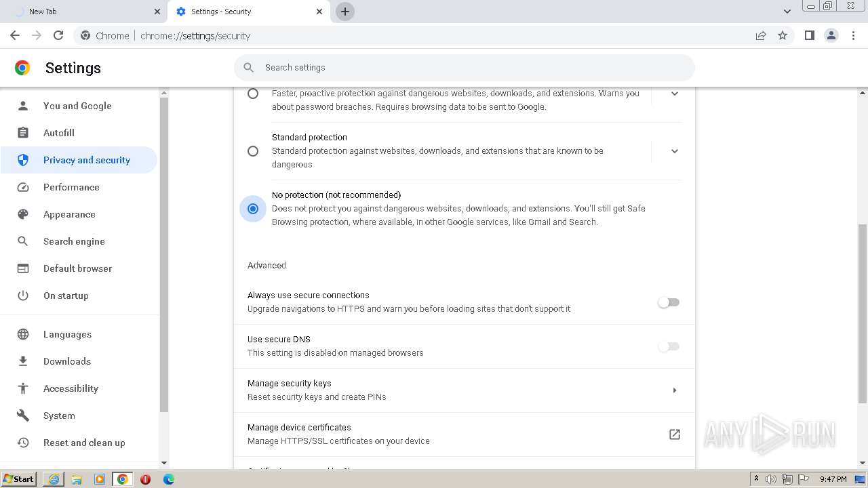The image size is (868, 488).
Task: Open a new tab with plus button
Action: coord(345,12)
